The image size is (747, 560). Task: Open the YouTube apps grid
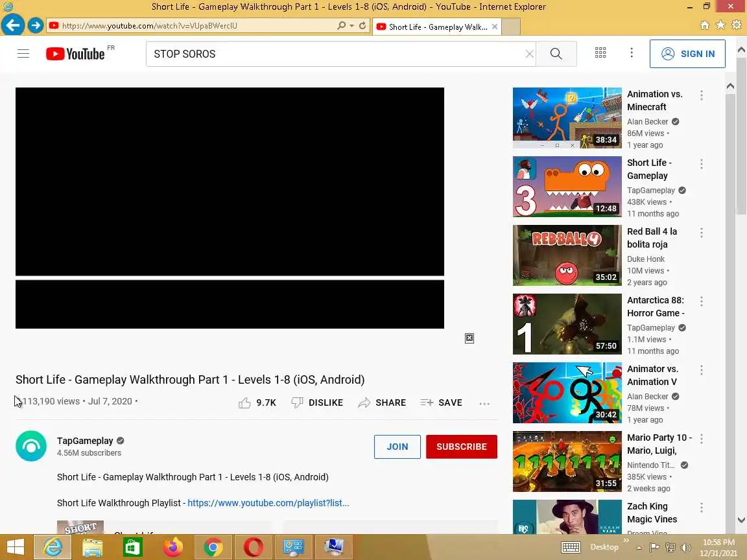click(600, 53)
